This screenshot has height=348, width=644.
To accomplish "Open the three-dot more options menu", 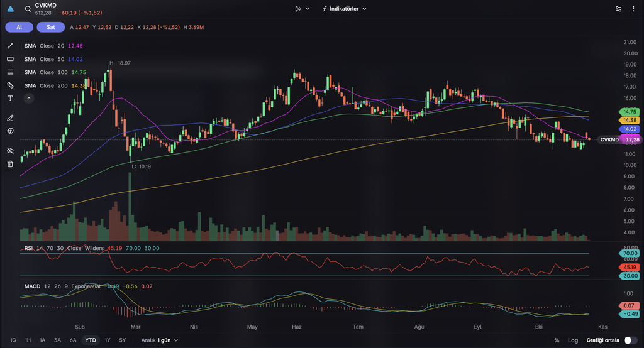I will [633, 9].
